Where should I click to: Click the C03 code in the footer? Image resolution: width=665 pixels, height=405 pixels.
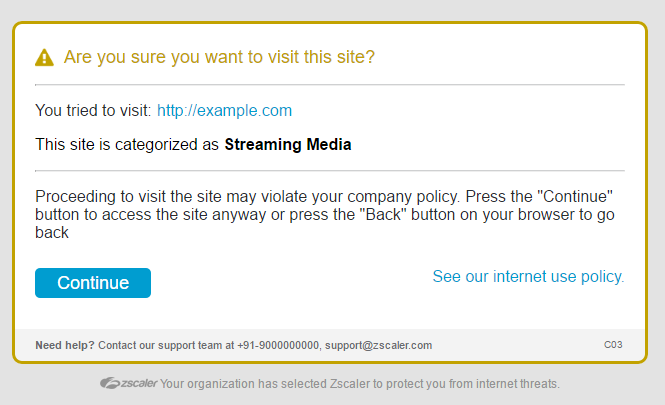(613, 345)
